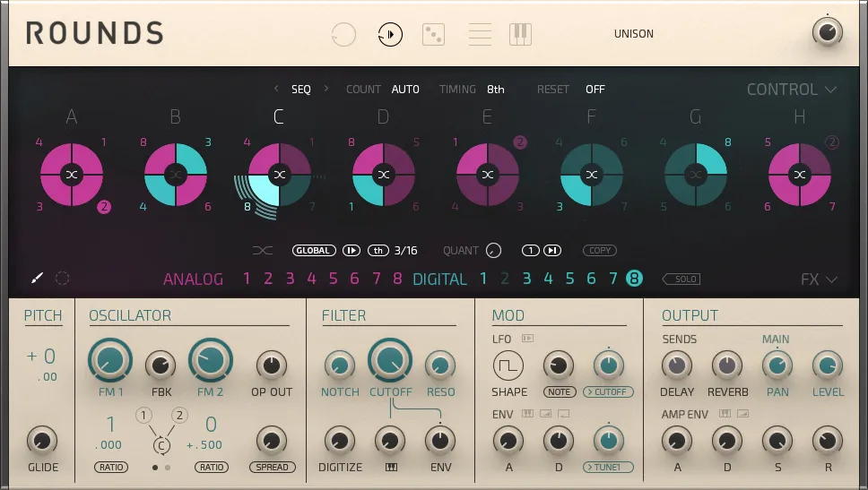Open the COUNT AUTO value
The height and width of the screenshot is (490, 868).
tap(405, 90)
